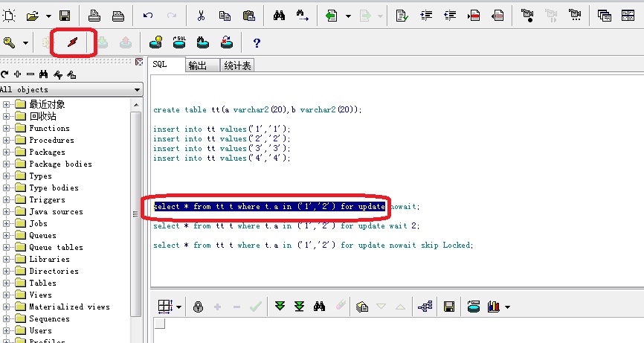
Task: Expand the Tables folder
Action: 6,283
